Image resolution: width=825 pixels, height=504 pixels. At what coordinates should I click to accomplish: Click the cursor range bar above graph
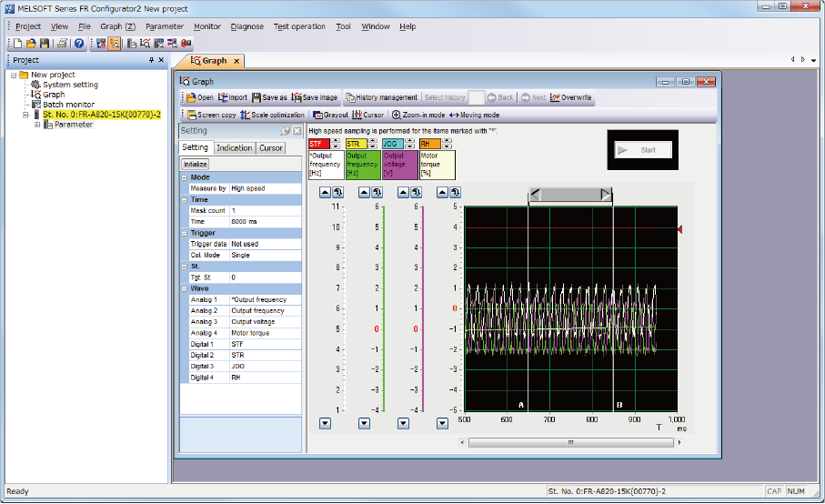tap(570, 195)
